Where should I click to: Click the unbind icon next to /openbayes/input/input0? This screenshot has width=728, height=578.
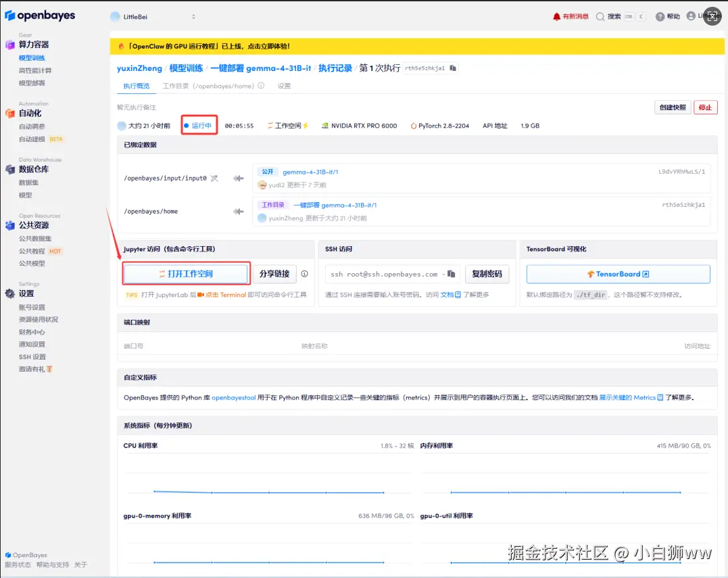(214, 178)
